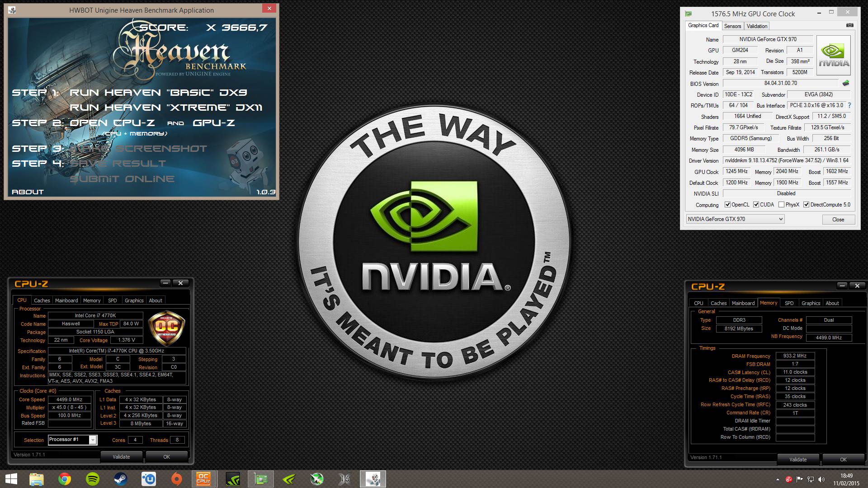Click About in HWBOT Heaven app
This screenshot has height=488, width=868.
28,192
